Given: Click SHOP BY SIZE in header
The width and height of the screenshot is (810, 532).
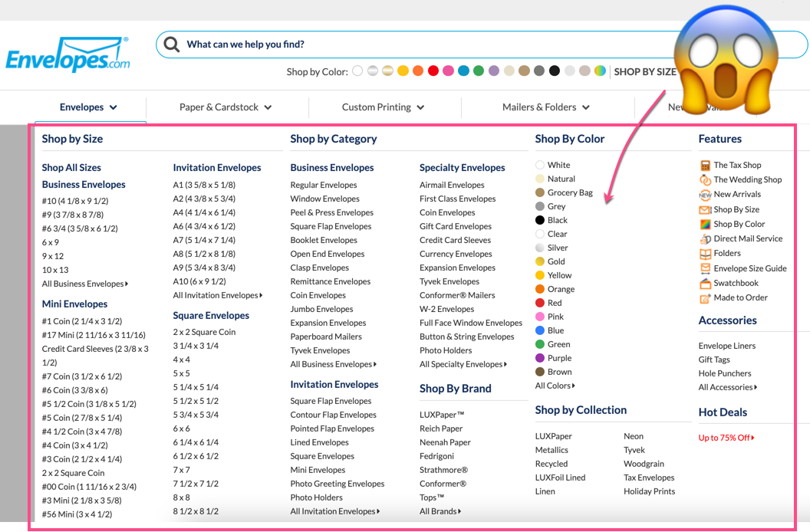Looking at the screenshot, I should tap(644, 72).
